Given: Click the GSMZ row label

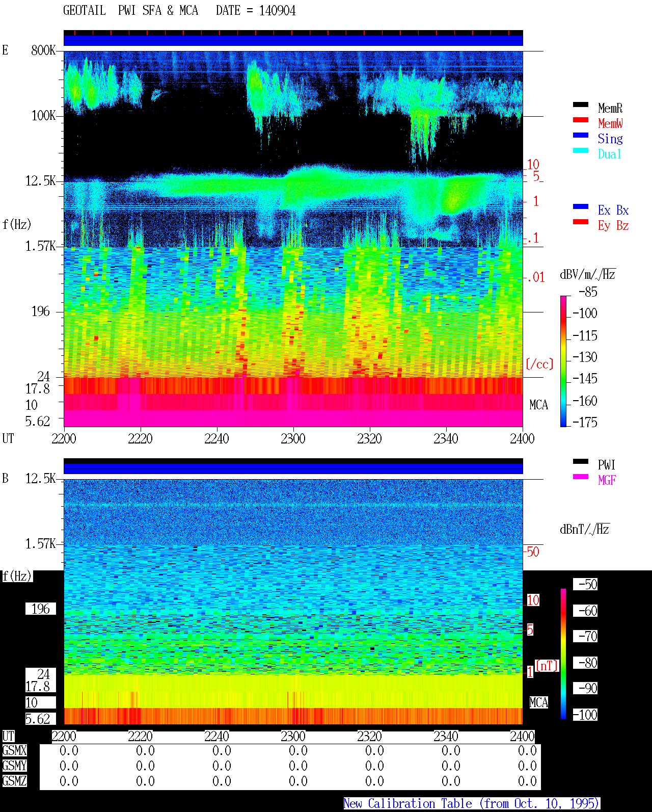Looking at the screenshot, I should click(14, 781).
